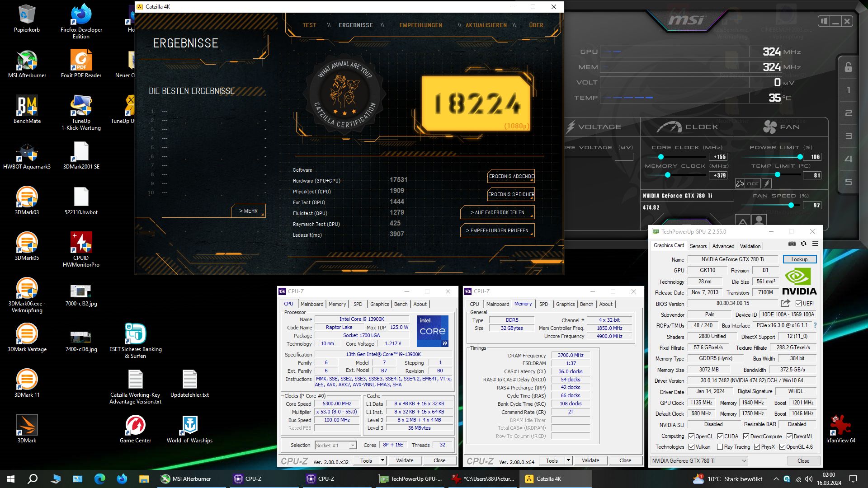Open the TEST menu in Catzilla

309,25
